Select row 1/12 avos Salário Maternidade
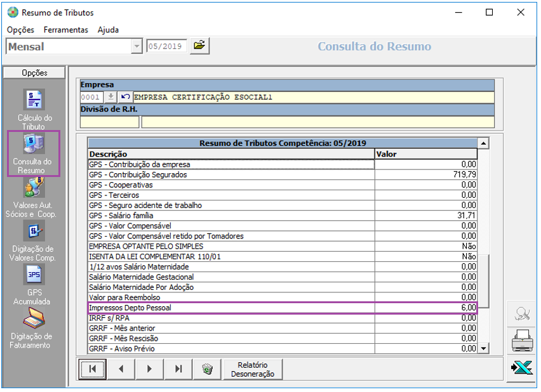Viewport: 541px width, 392px height. [x=283, y=267]
